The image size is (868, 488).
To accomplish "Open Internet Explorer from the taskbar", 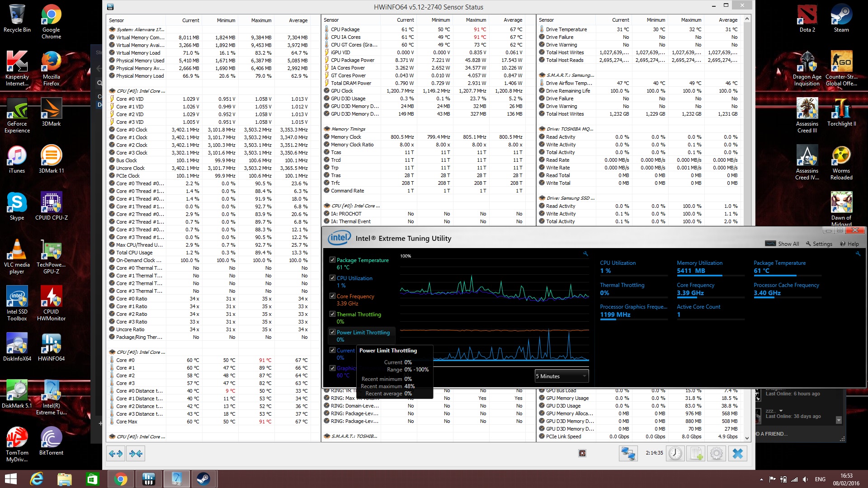I will point(37,479).
